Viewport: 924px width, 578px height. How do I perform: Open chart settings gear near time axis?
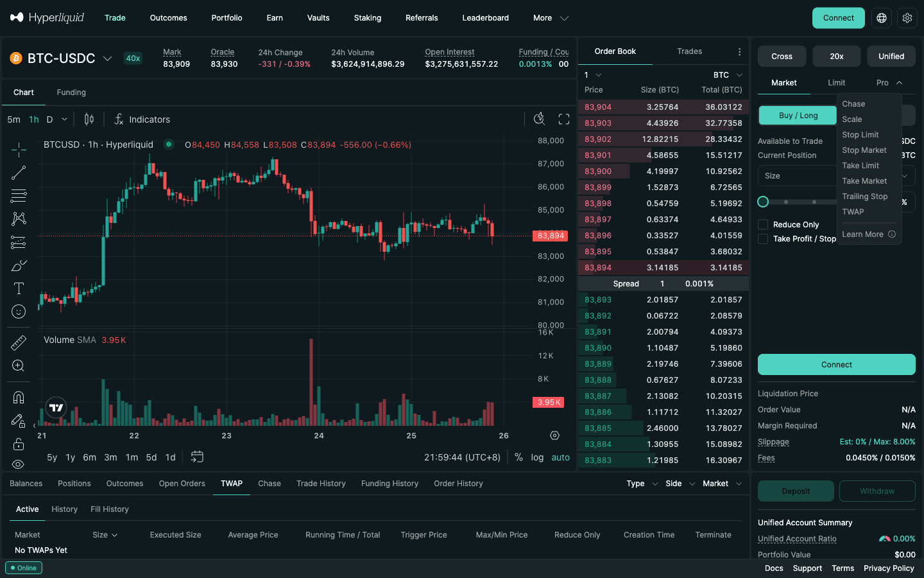pyautogui.click(x=555, y=435)
